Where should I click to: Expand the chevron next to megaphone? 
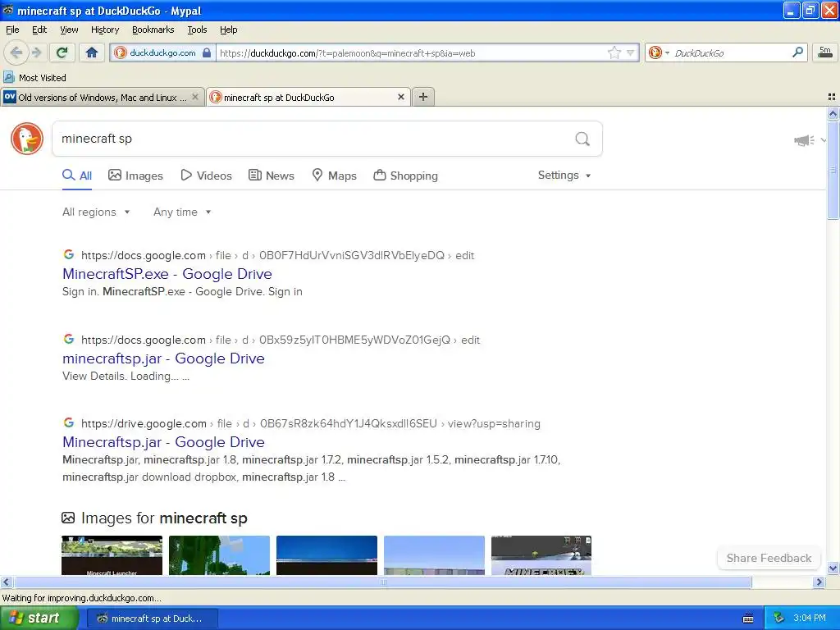(x=824, y=140)
